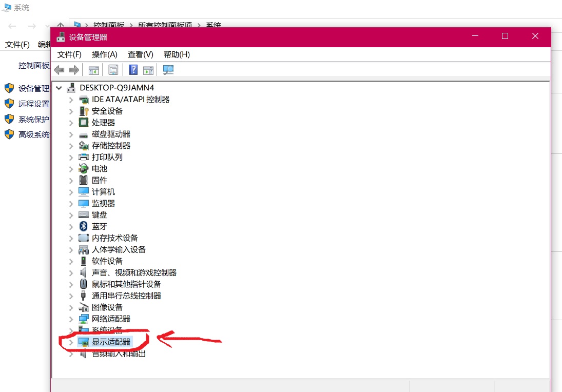
Task: Click the 蓝牙 Bluetooth icon
Action: 84,226
